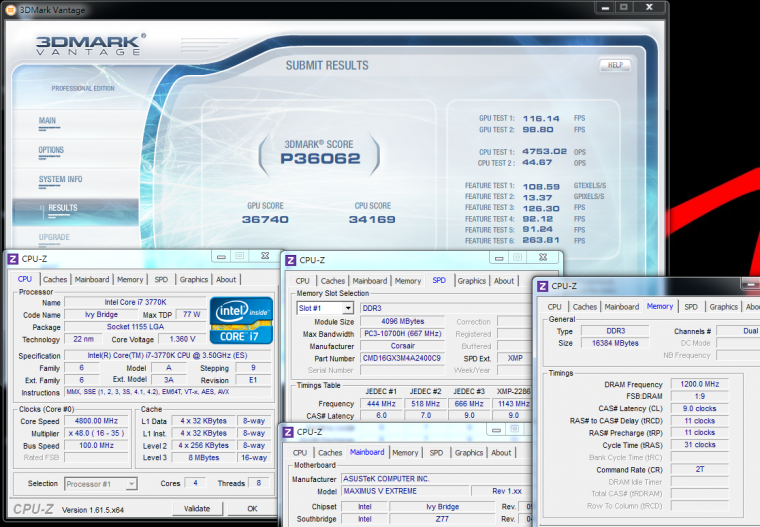Image resolution: width=760 pixels, height=527 pixels.
Task: Open the RESULTS section in 3DMark sidebar
Action: pos(63,208)
